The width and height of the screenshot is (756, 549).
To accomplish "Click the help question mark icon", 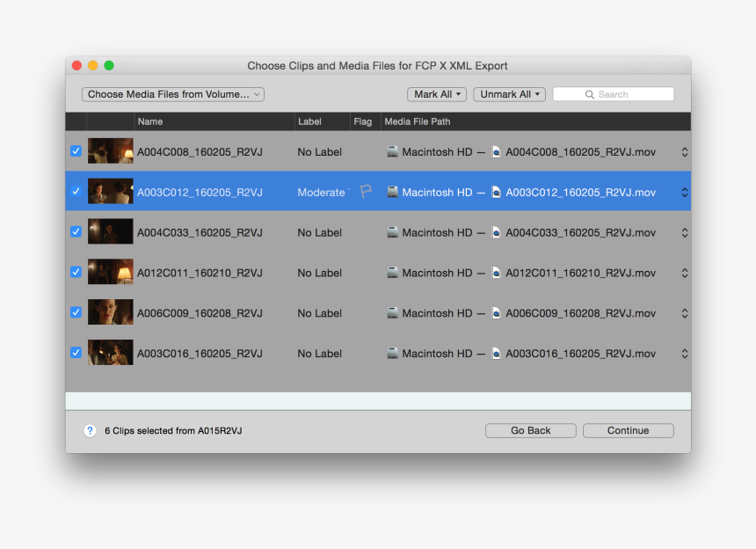I will [89, 430].
